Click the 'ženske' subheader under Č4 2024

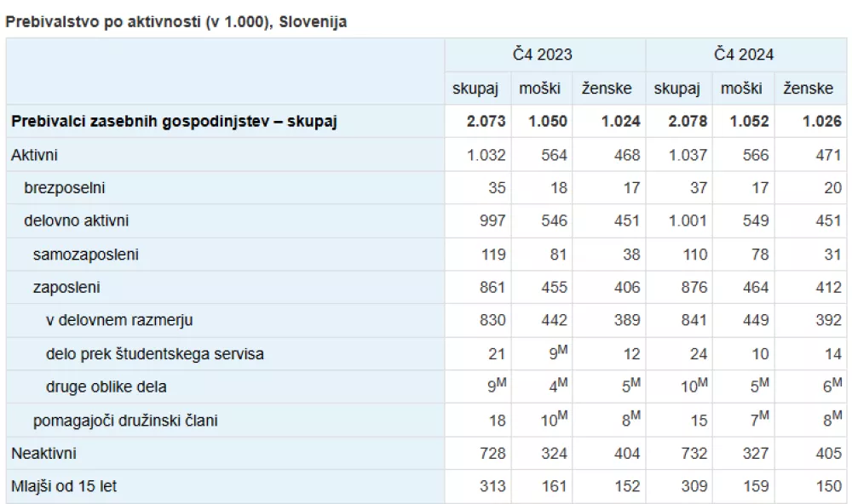(x=807, y=88)
